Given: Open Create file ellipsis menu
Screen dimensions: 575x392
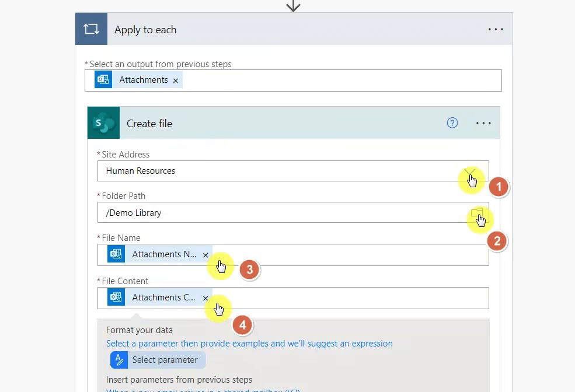Looking at the screenshot, I should click(x=483, y=123).
